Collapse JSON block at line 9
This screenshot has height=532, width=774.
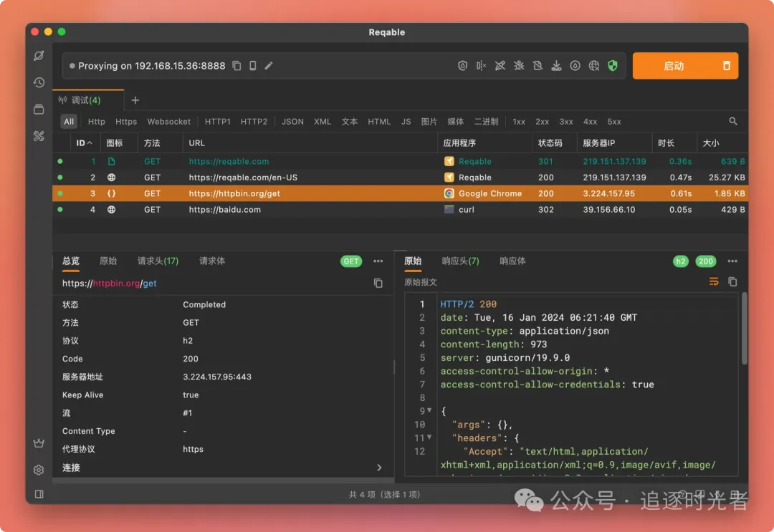[x=429, y=410]
